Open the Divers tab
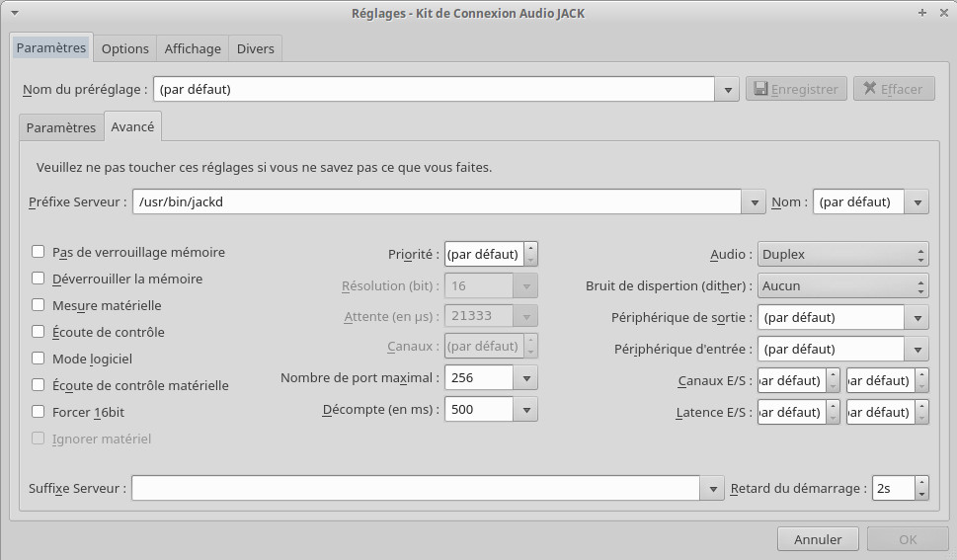This screenshot has width=957, height=560. [255, 48]
